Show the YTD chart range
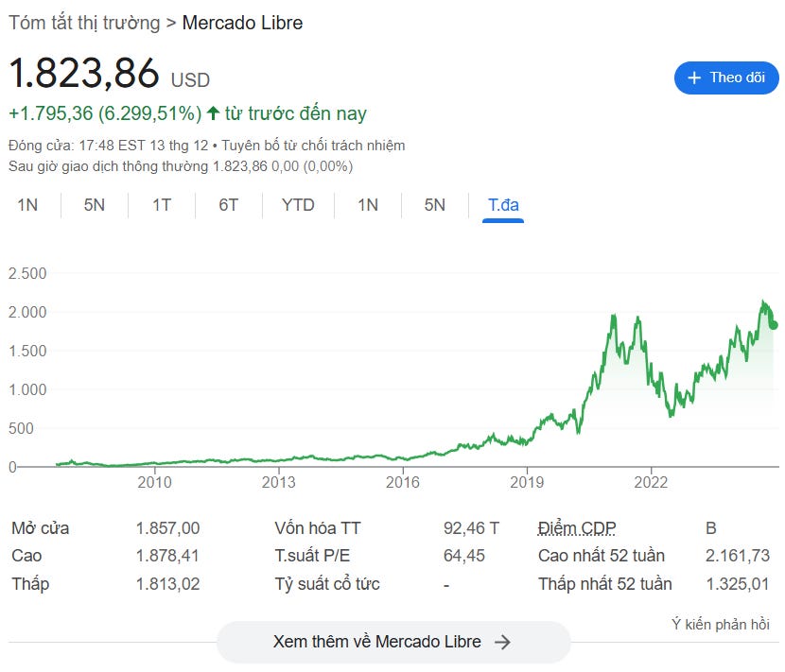 pos(298,205)
